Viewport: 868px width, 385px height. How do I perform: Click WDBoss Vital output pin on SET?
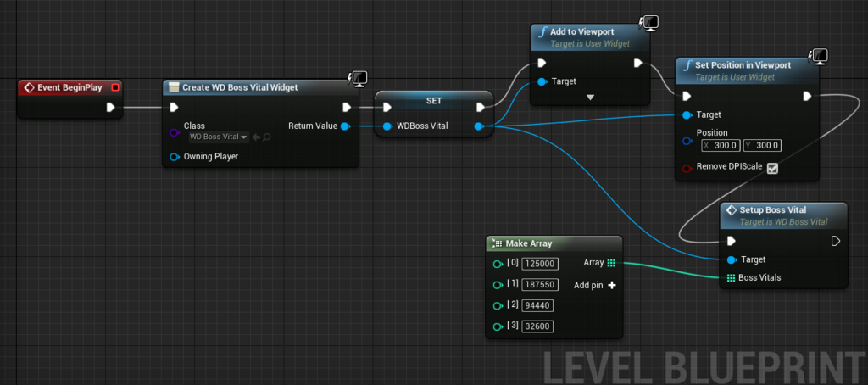479,126
